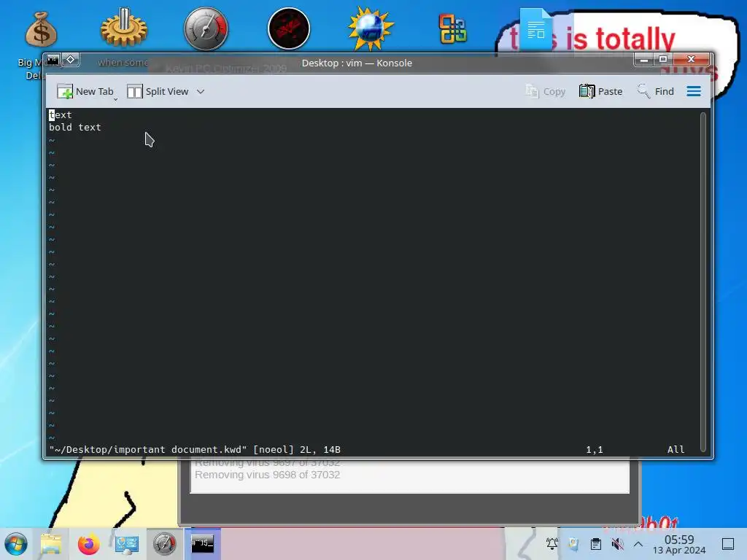
Task: Open the clock showing 05:59
Action: click(679, 544)
